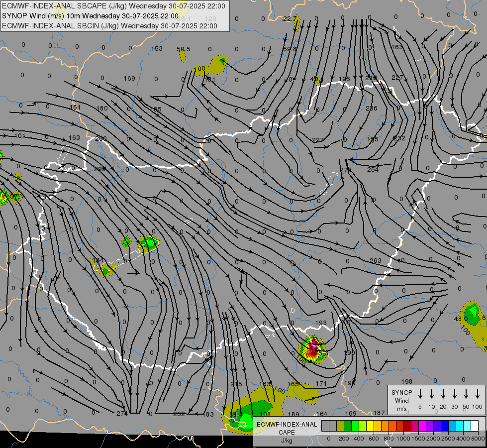Pick the bright cyan CAPE legend swatch
This screenshot has height=448, width=487.
click(x=460, y=426)
